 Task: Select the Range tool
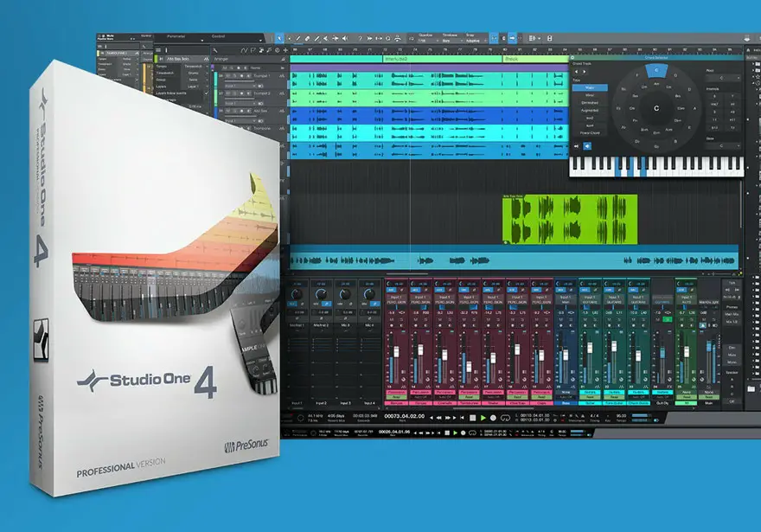(289, 38)
